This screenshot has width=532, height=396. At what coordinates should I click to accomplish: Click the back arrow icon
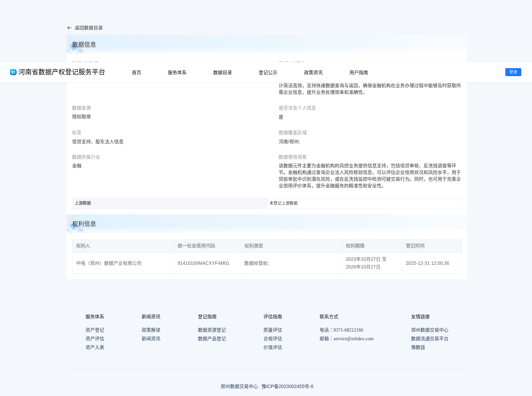tap(69, 28)
